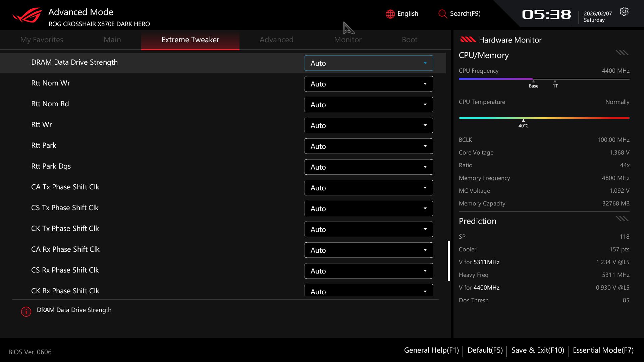Image resolution: width=644 pixels, height=362 pixels.
Task: Expand CA Tx Phase Shift Clk dropdown
Action: coord(368,188)
